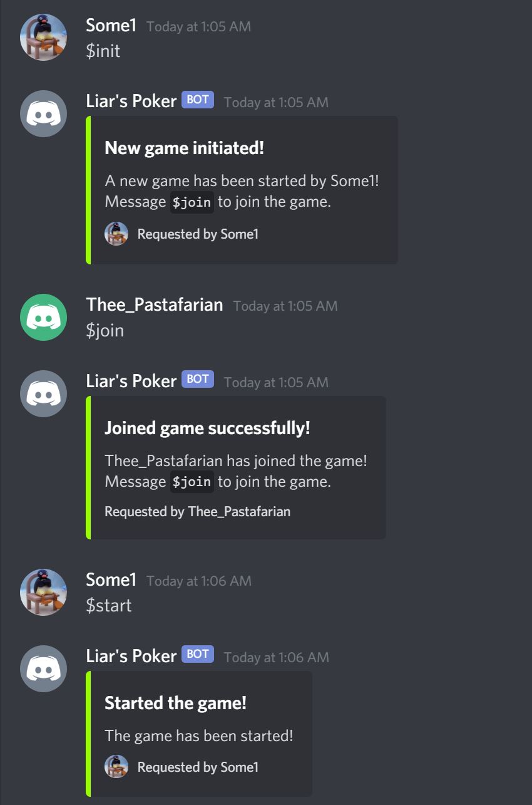The height and width of the screenshot is (805, 532).
Task: Click Some1's penguin avatar beside $init message
Action: [44, 38]
